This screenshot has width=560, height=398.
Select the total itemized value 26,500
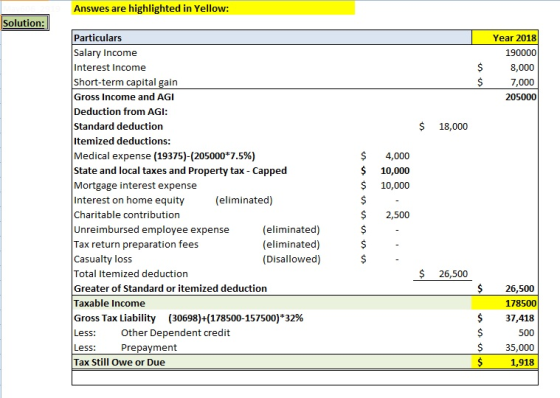453,274
